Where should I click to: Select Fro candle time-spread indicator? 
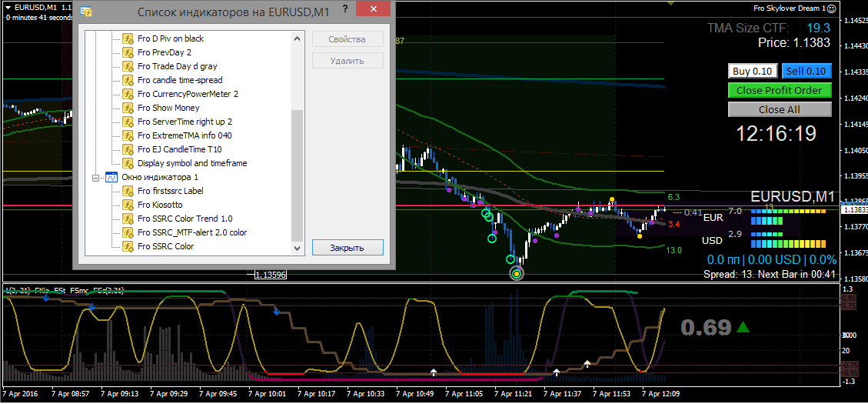point(180,80)
